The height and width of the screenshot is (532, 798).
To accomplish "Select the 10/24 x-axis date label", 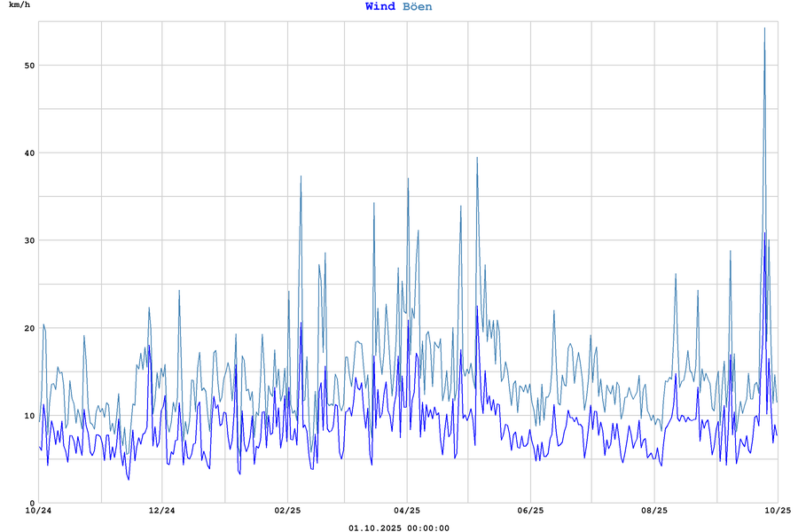I will pos(38,511).
